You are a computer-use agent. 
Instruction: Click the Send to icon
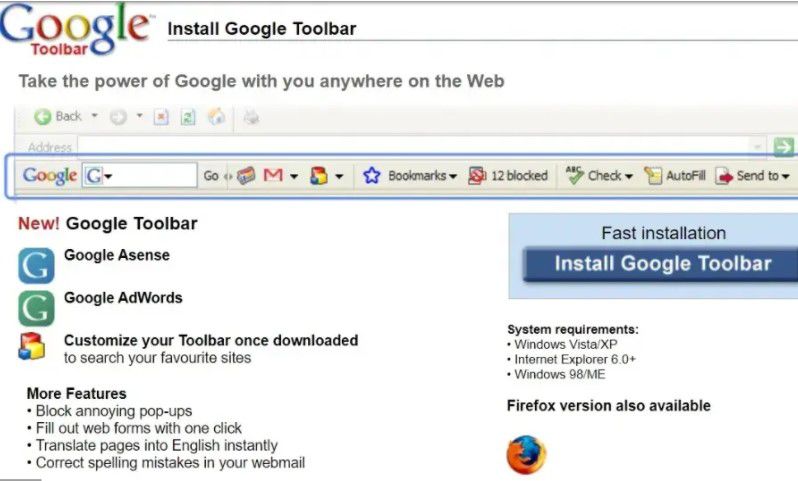click(x=724, y=176)
